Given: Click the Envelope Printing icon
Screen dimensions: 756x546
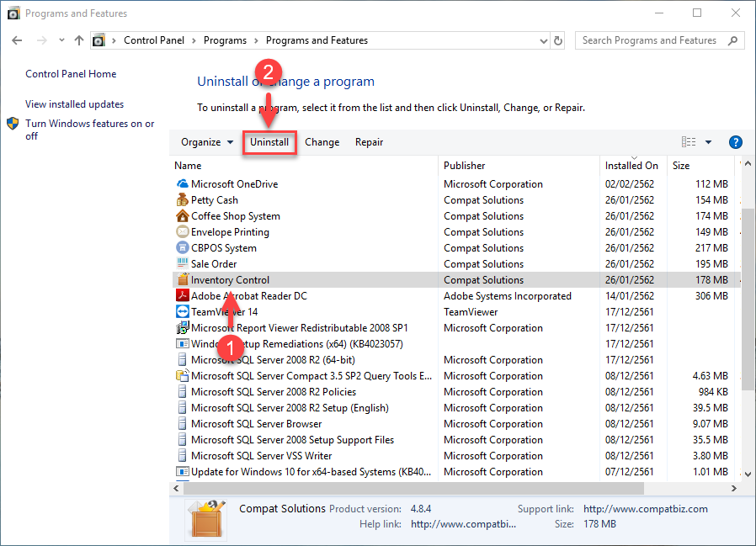Looking at the screenshot, I should pyautogui.click(x=182, y=232).
